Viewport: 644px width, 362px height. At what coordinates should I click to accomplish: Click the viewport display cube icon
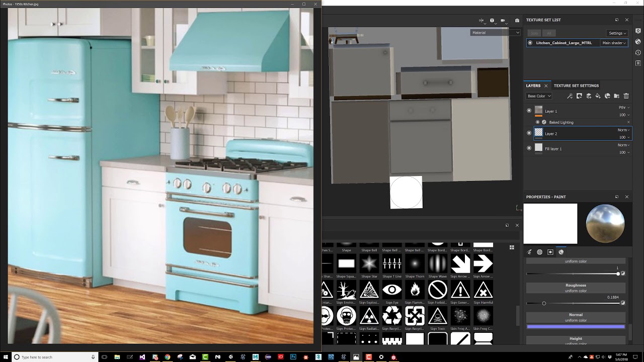click(x=492, y=21)
